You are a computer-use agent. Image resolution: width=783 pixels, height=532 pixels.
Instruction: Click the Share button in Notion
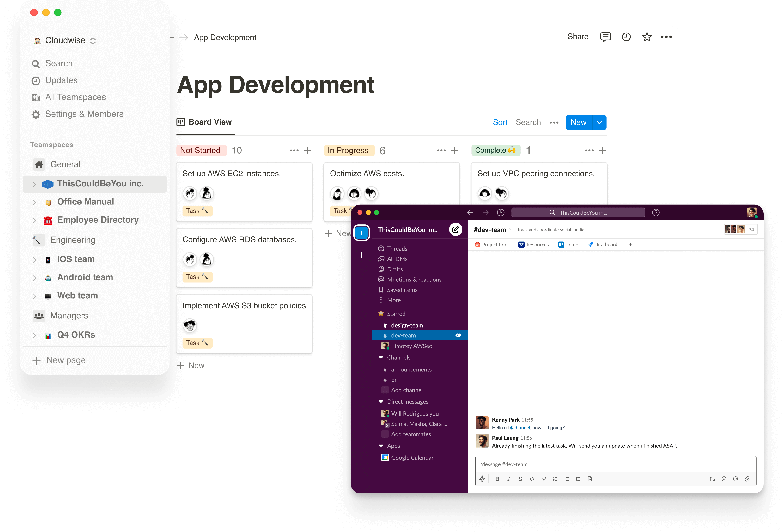coord(578,37)
